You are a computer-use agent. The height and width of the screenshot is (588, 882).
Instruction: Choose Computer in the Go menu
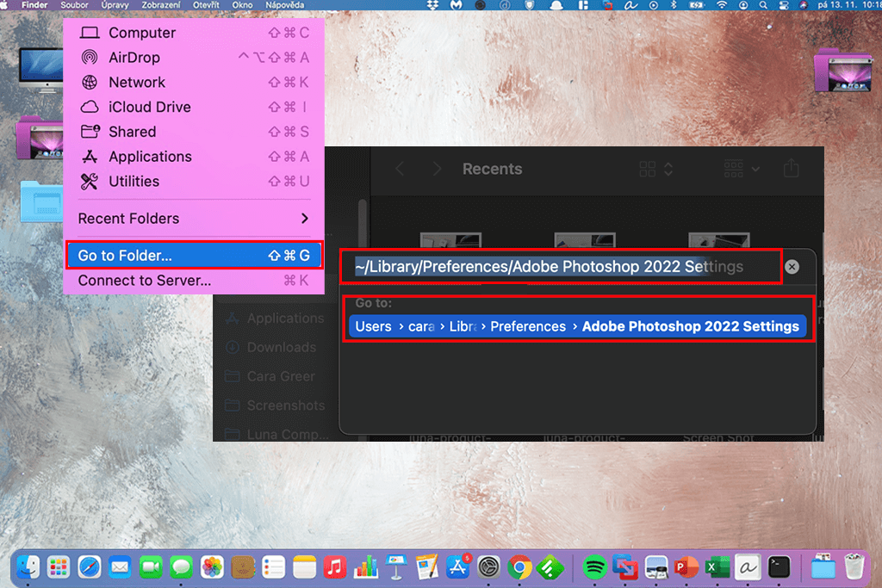pyautogui.click(x=194, y=33)
